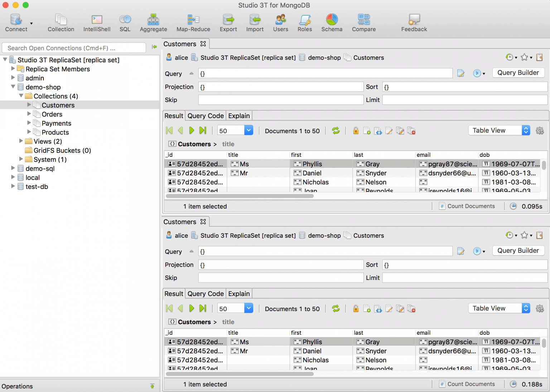Click the top Query Builder button
550x392 pixels.
pyautogui.click(x=518, y=73)
